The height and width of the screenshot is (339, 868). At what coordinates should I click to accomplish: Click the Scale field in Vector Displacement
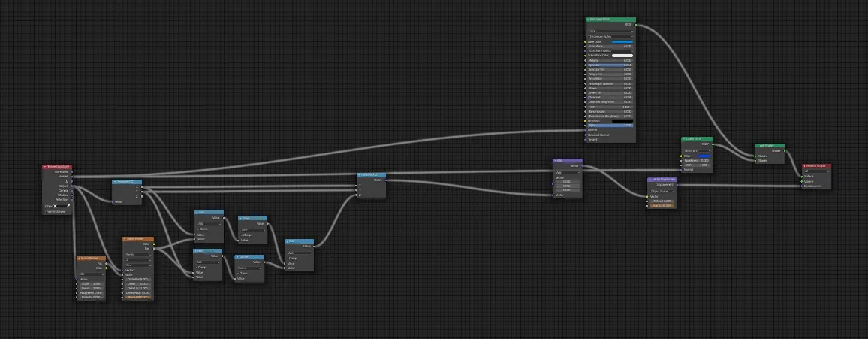pos(662,205)
